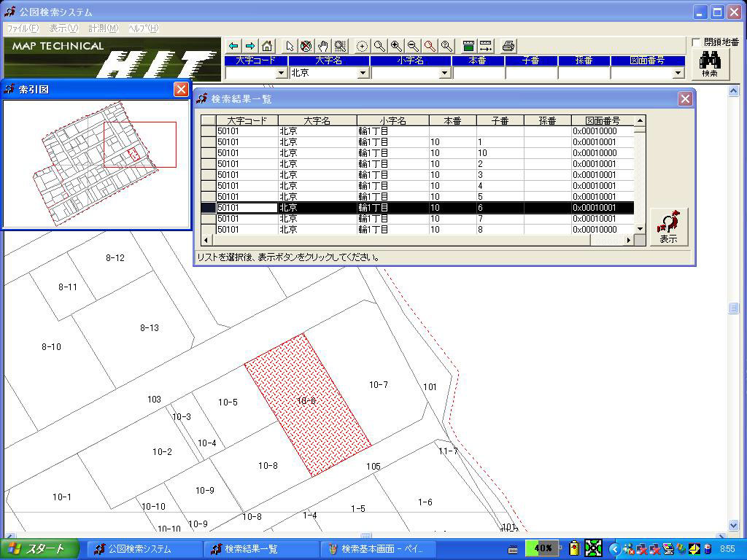Click the red magnifier toolbar icon
Viewport: 747px width, 560px height.
pyautogui.click(x=430, y=46)
